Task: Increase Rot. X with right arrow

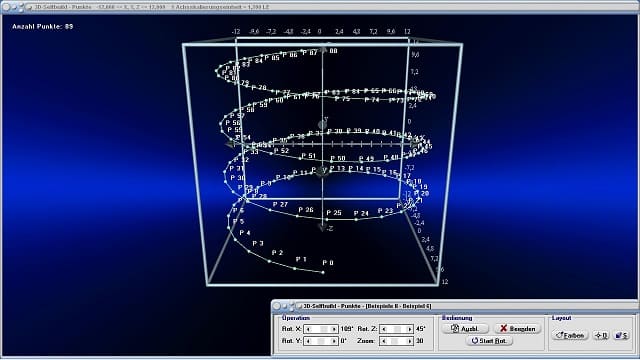Action: pyautogui.click(x=334, y=329)
